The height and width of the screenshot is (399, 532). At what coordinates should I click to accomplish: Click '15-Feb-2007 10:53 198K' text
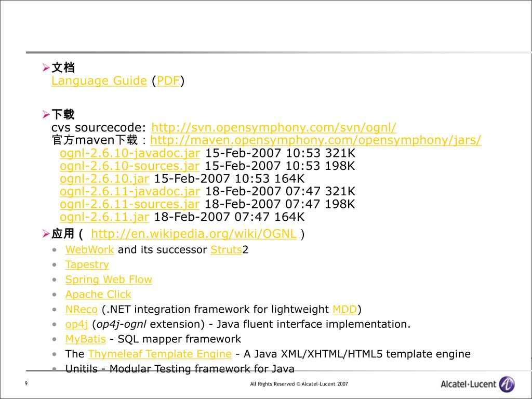[280, 166]
